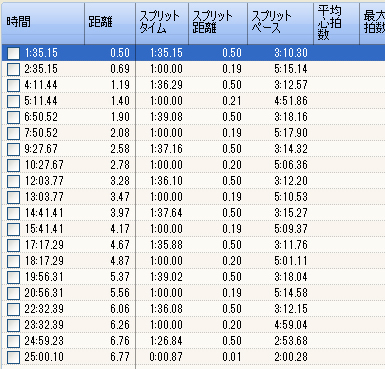Select the checkbox at 24:59.23
This screenshot has width=385, height=369.
point(14,341)
